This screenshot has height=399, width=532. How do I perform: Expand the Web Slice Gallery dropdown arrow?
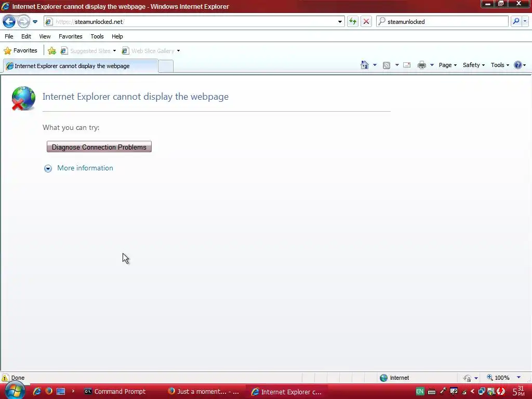pyautogui.click(x=179, y=51)
